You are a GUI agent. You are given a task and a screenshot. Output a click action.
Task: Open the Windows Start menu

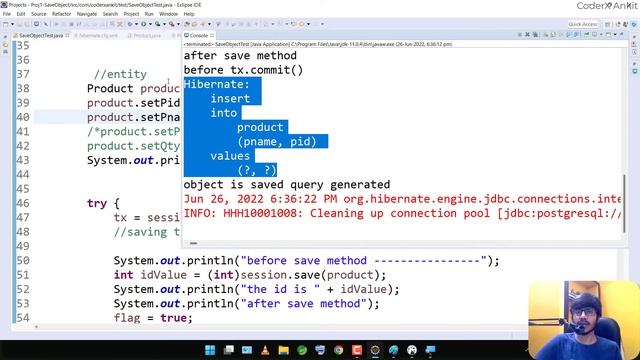click(x=210, y=350)
